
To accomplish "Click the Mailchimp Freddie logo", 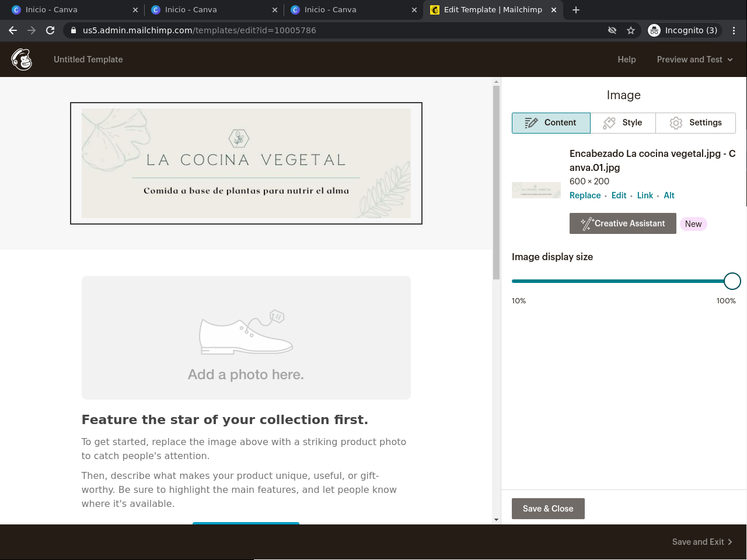I will click(22, 60).
